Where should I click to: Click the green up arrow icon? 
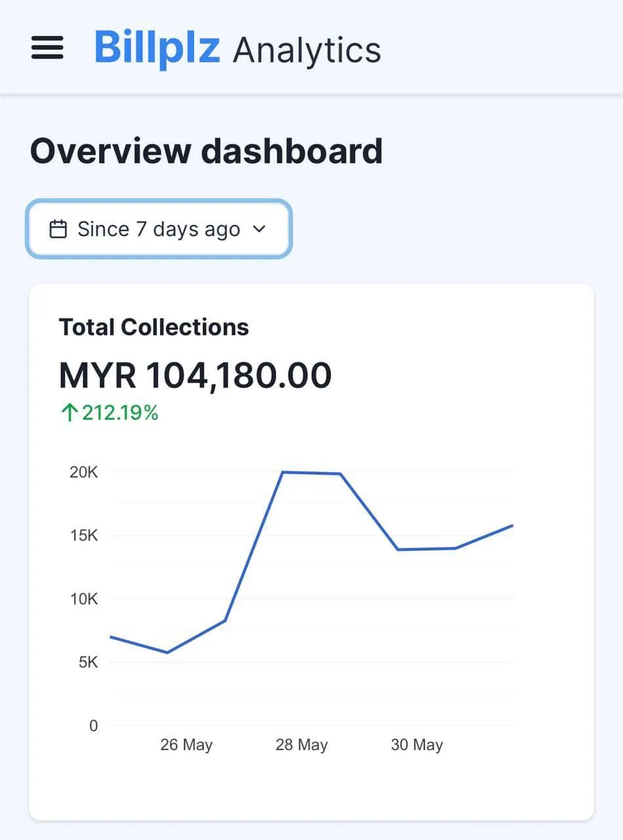click(69, 413)
